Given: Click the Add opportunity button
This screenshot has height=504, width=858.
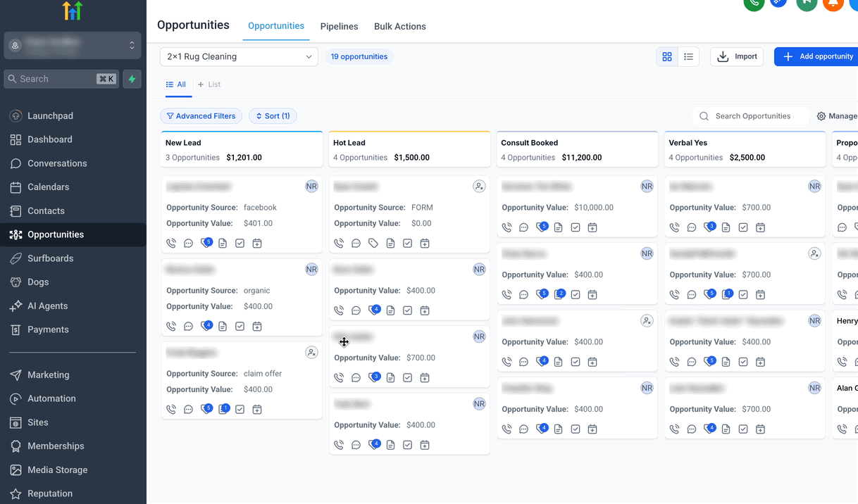Looking at the screenshot, I should click(817, 57).
